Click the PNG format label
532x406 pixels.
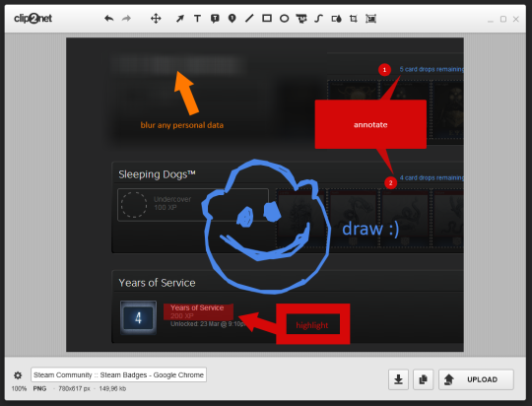click(x=39, y=388)
